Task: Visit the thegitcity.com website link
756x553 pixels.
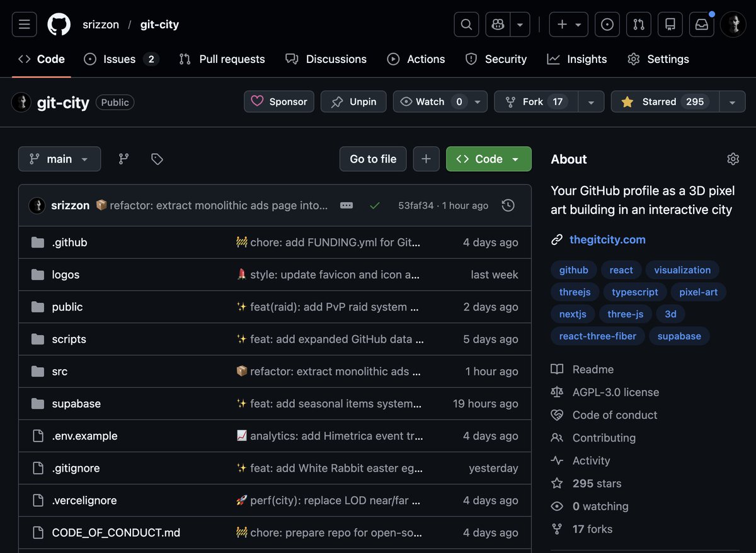Action: coord(607,239)
